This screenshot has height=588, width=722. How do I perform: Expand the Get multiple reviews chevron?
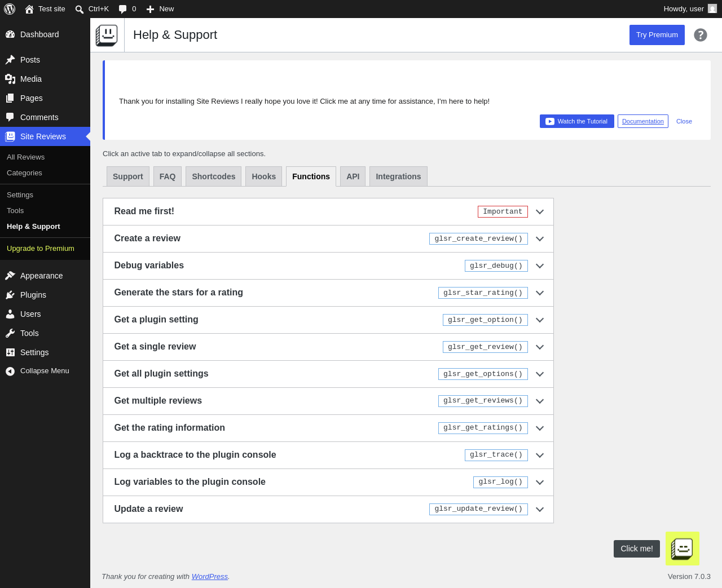(x=540, y=401)
